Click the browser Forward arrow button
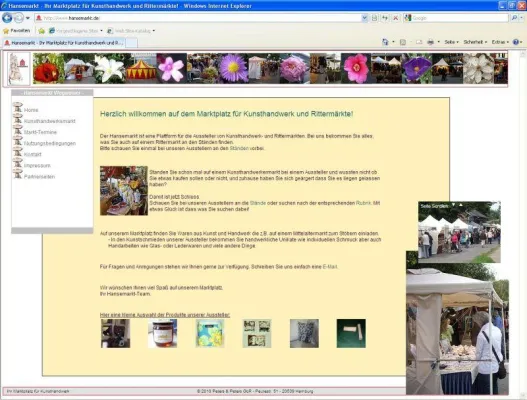The image size is (527, 400). coord(19,18)
